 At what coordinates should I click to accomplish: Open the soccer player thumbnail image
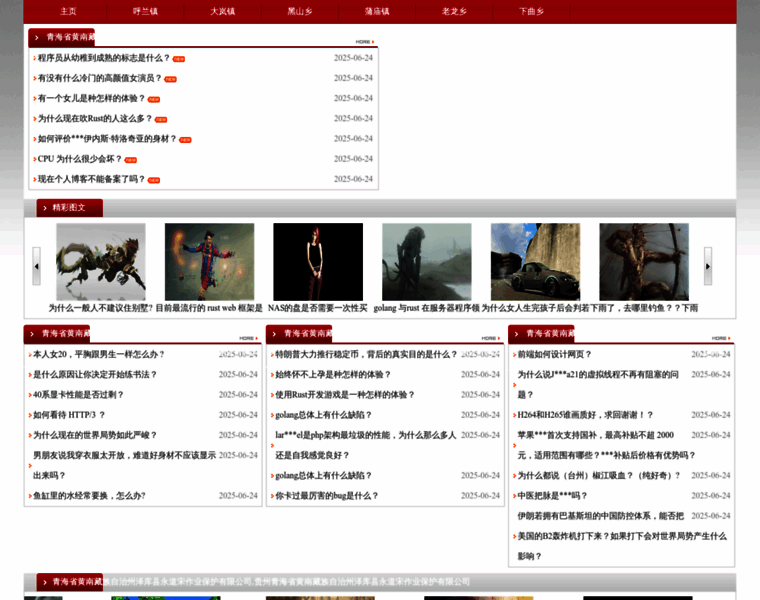point(209,261)
